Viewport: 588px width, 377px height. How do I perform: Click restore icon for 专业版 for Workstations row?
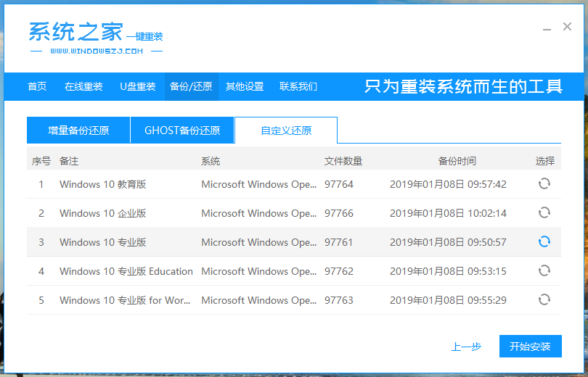click(x=544, y=300)
